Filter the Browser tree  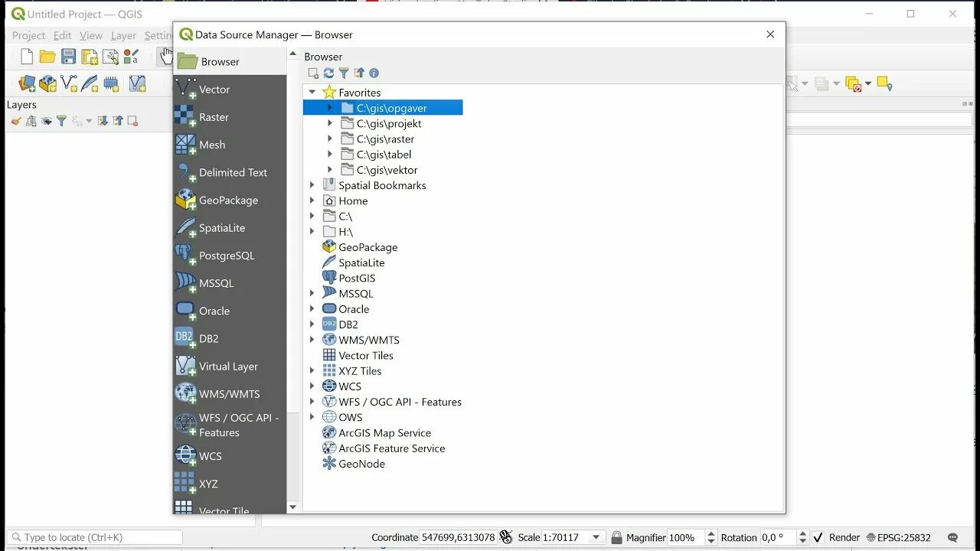[344, 73]
